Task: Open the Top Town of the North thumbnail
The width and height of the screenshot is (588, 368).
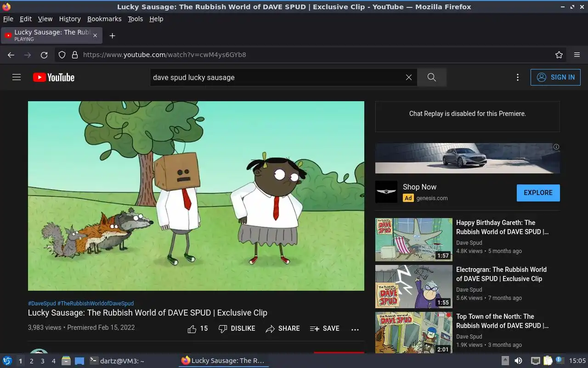Action: tap(414, 333)
